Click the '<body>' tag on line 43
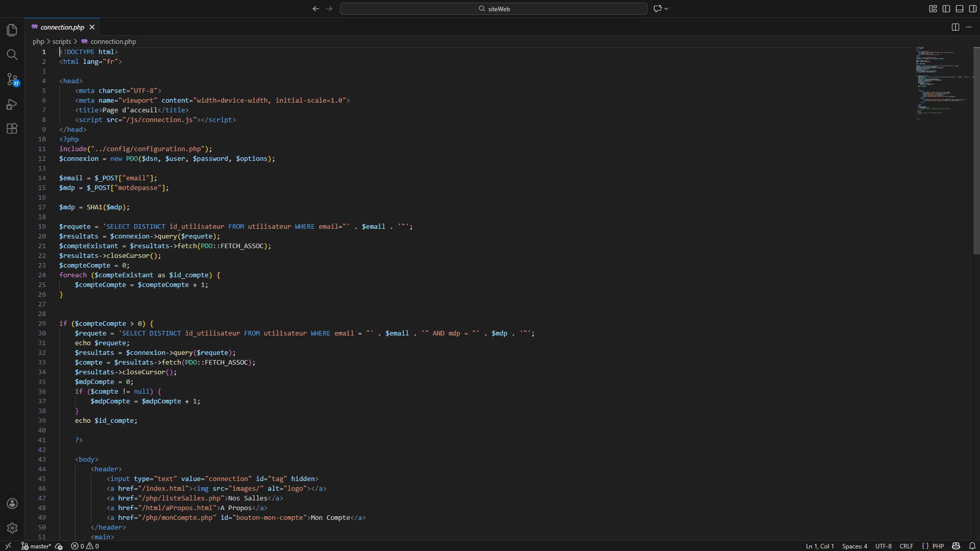 (x=87, y=459)
